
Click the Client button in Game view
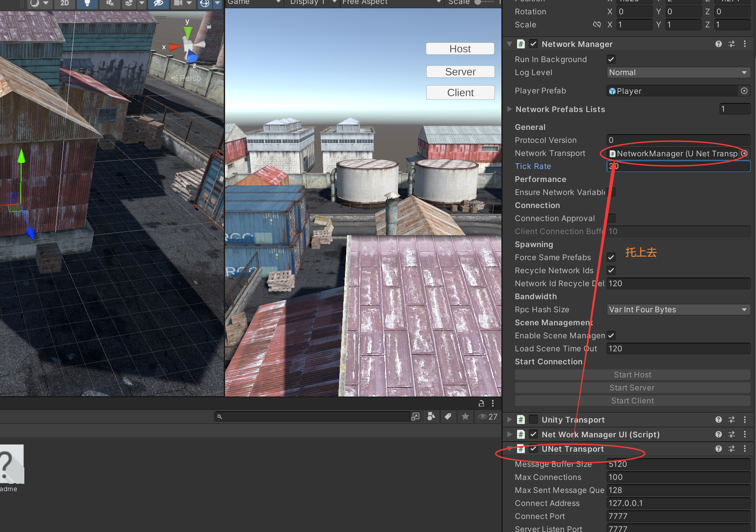pos(460,93)
